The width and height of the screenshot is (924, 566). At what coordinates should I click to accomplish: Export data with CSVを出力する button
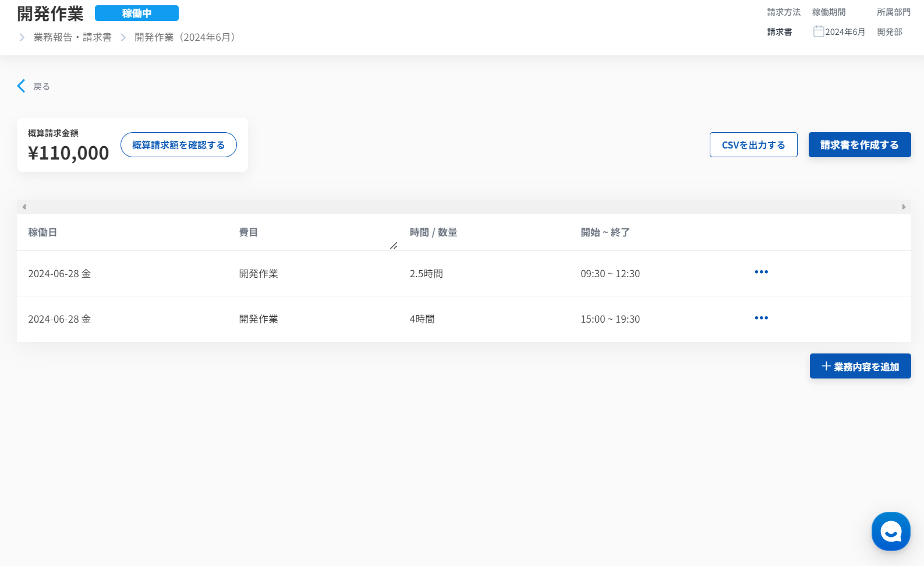point(753,145)
